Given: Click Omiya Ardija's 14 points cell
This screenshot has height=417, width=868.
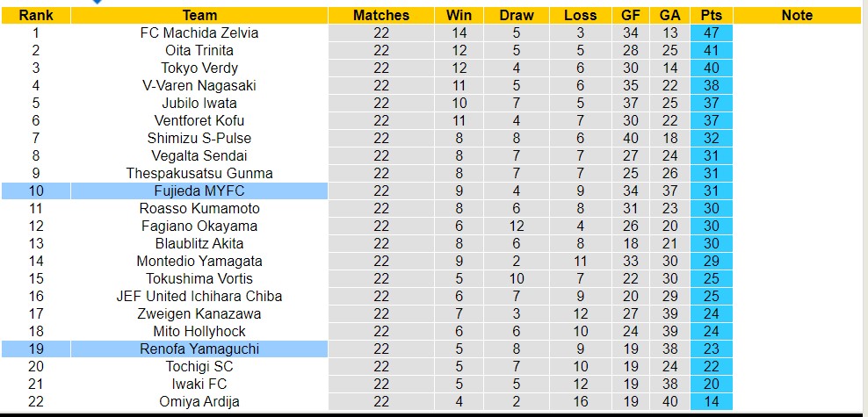Looking at the screenshot, I should pos(712,401).
